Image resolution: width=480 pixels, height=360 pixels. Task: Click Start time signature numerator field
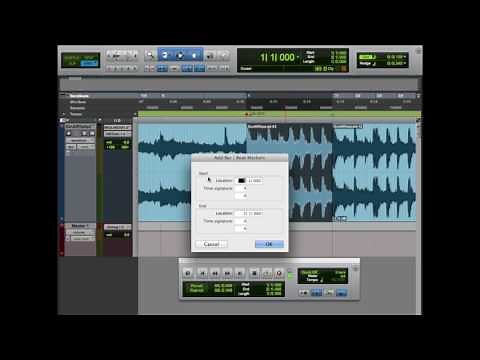(241, 189)
